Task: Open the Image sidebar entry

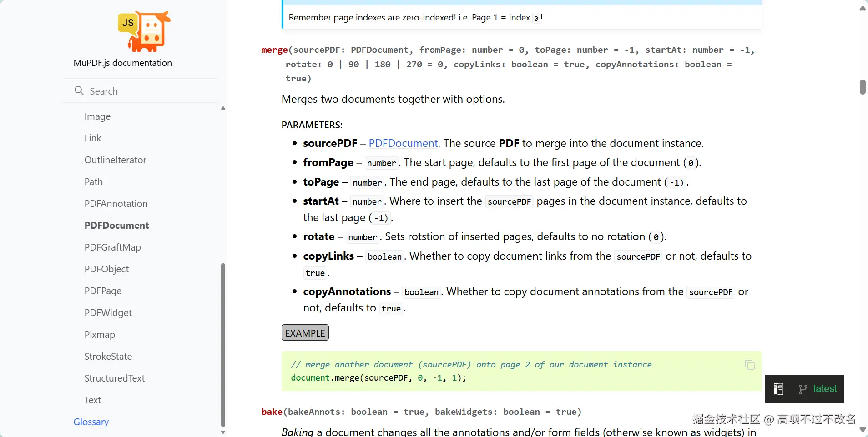Action: click(x=97, y=116)
